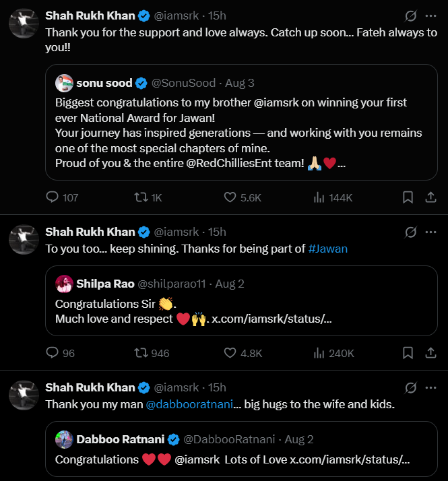Like the tweet with 5.6K likes

(x=230, y=197)
